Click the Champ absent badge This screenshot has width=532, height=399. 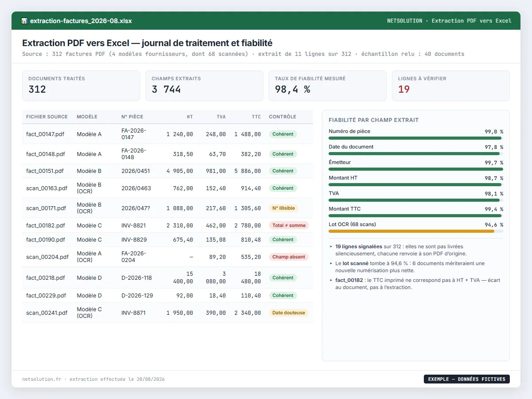pyautogui.click(x=289, y=257)
